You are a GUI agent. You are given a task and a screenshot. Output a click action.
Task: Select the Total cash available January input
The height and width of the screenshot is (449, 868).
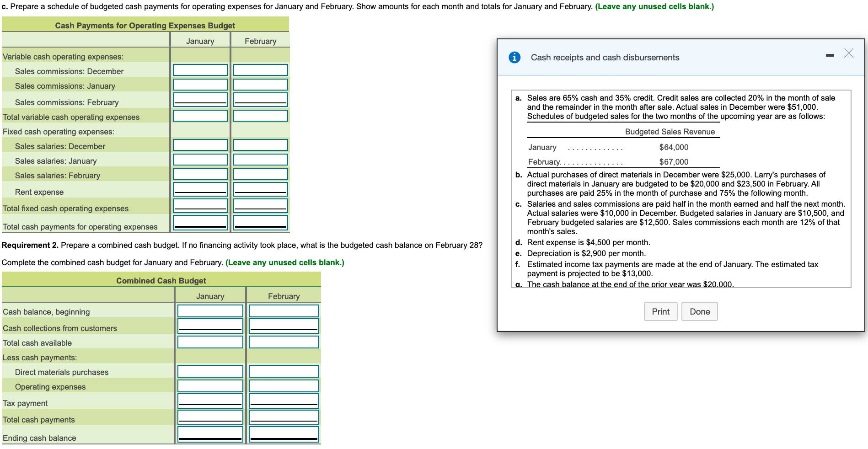[210, 341]
